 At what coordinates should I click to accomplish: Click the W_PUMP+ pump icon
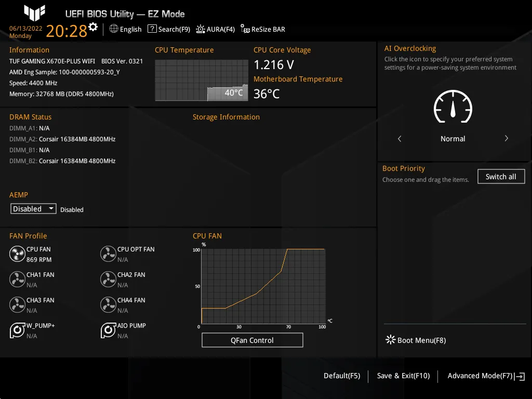pyautogui.click(x=17, y=330)
